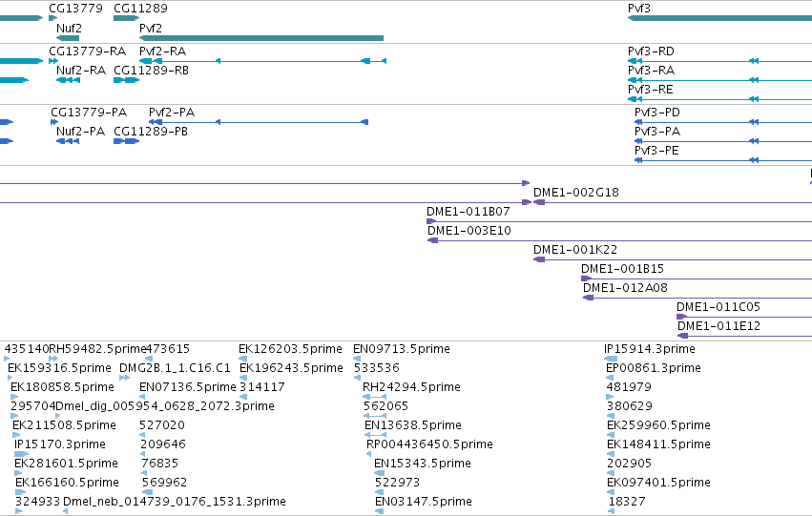Select the Pvf2-PA protein label
The image size is (812, 516).
pos(172,113)
